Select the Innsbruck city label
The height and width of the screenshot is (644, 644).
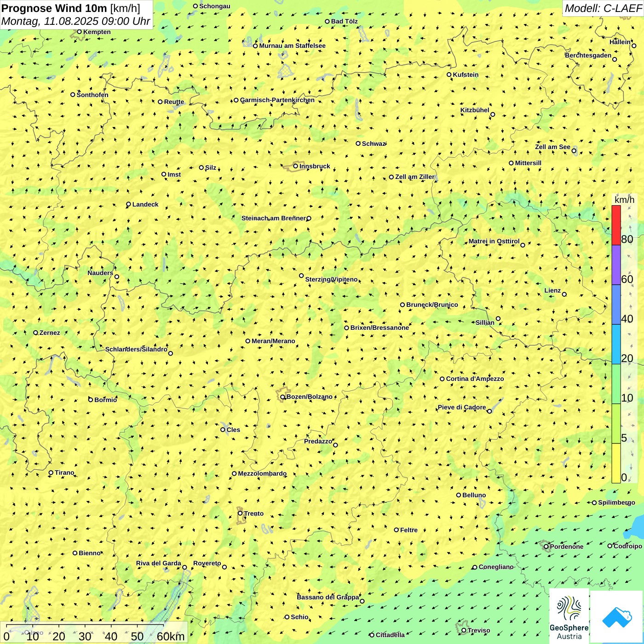(315, 166)
